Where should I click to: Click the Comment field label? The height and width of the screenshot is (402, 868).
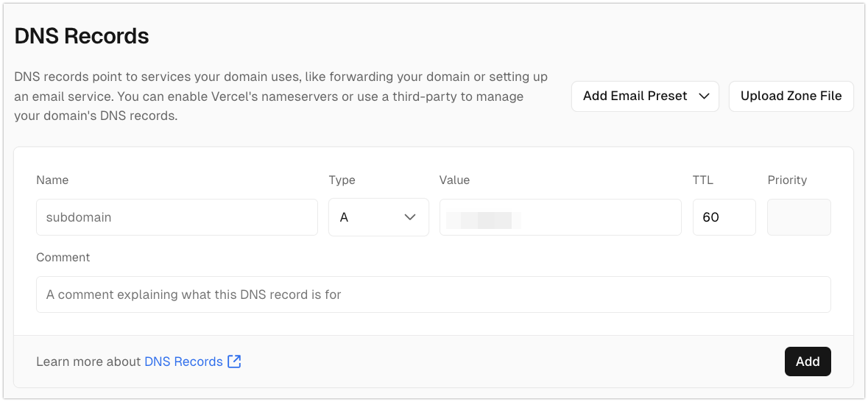[63, 257]
